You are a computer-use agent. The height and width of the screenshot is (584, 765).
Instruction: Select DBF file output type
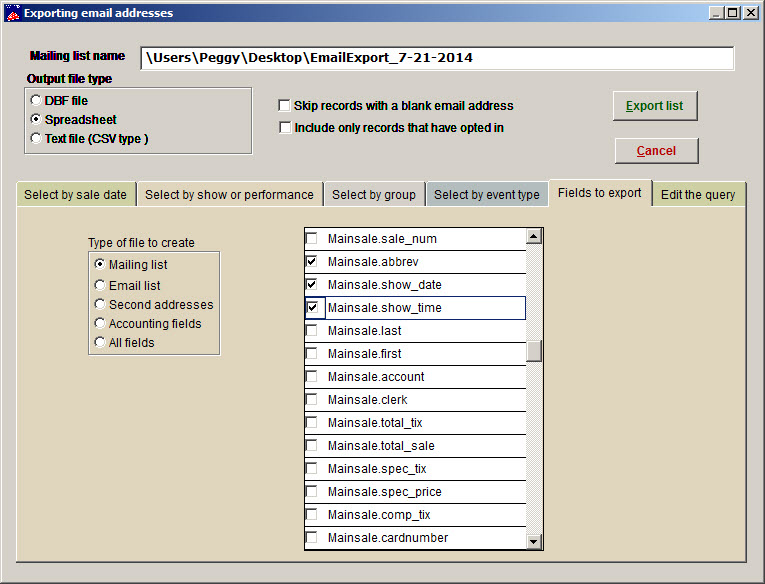pos(37,100)
